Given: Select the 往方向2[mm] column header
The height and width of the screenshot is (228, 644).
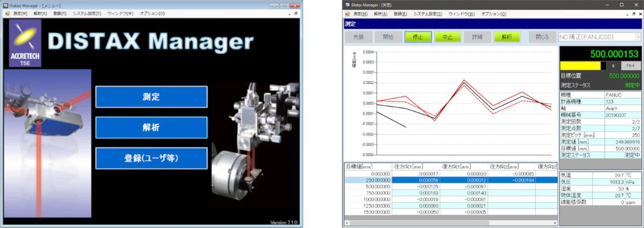Looking at the screenshot, I should click(x=512, y=166).
